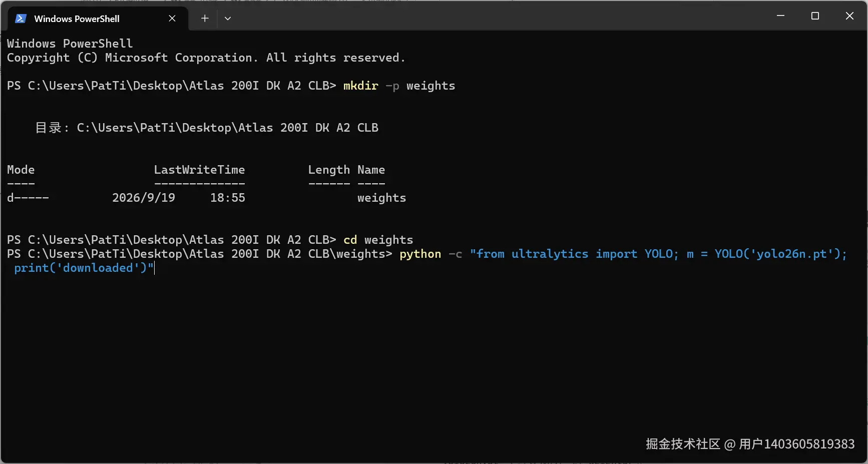Click the date '2026/9/19'

[144, 198]
